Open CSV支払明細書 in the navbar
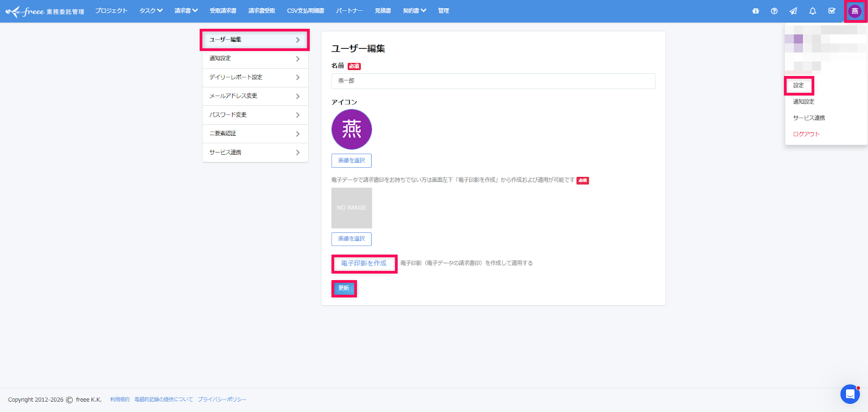This screenshot has width=868, height=412. point(305,11)
